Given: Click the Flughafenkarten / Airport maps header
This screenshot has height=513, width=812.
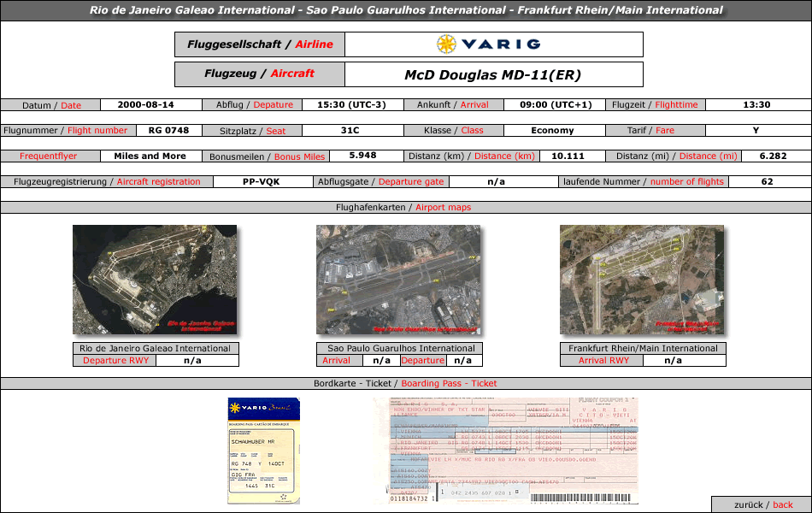Looking at the screenshot, I should [405, 207].
